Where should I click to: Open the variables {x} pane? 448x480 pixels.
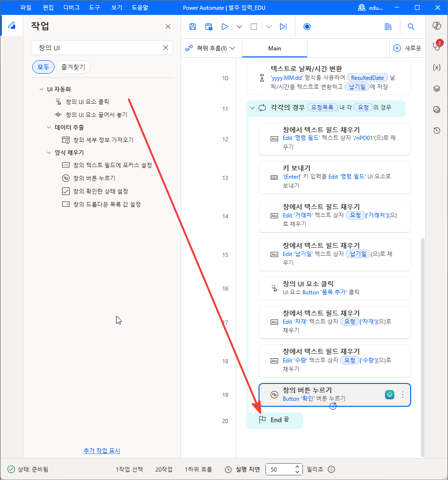[x=437, y=67]
